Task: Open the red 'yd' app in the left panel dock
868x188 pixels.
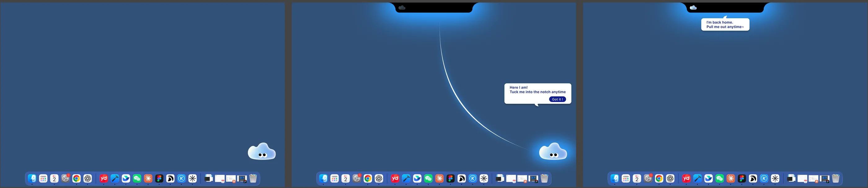Action: coord(104,178)
